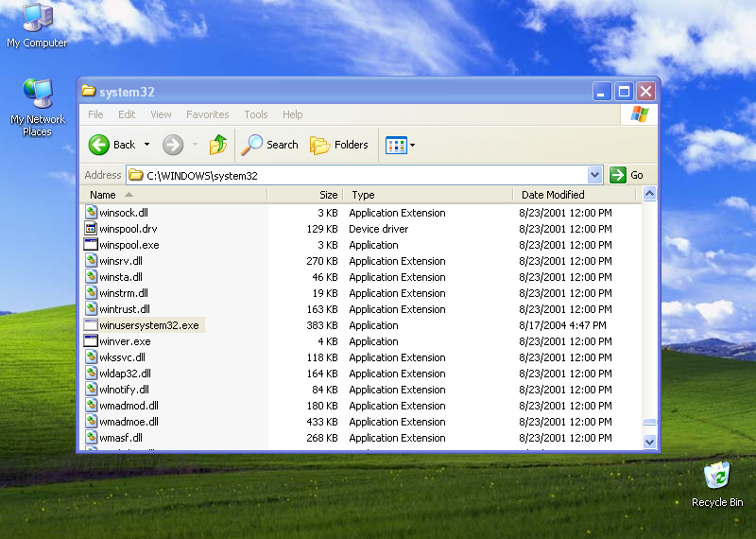Open the Favorites menu
Screen dimensions: 756x539
click(207, 114)
